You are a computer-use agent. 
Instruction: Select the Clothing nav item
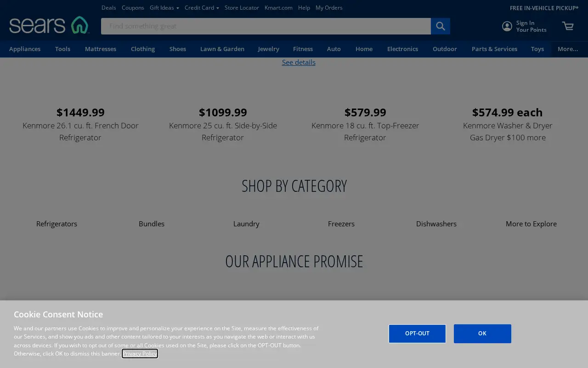point(143,49)
